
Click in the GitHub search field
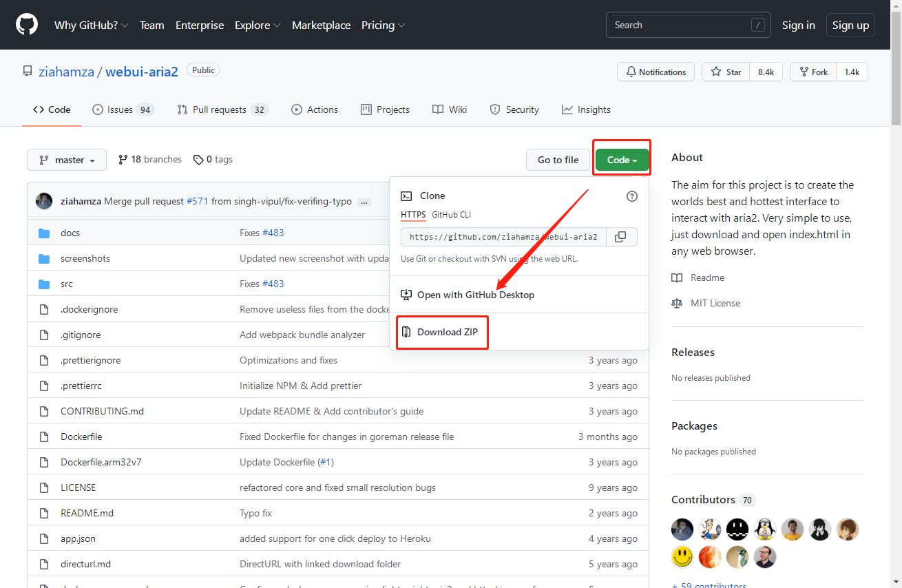[x=678, y=25]
